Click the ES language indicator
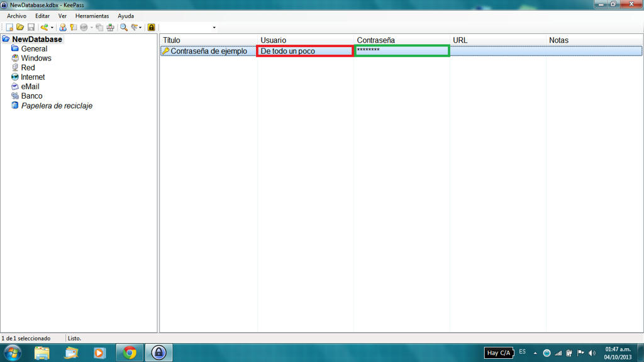Viewport: 644px width, 362px height. click(523, 352)
